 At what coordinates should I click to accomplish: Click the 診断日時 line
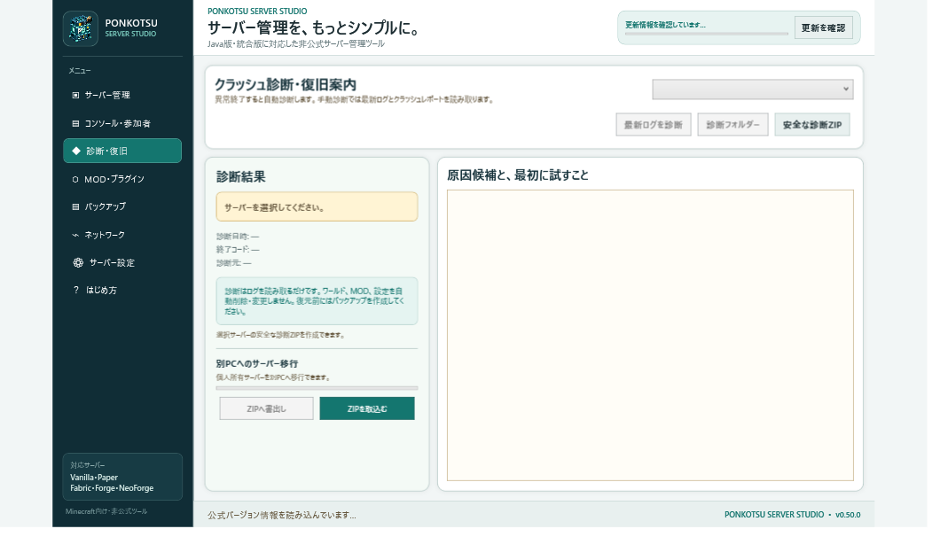click(x=238, y=237)
